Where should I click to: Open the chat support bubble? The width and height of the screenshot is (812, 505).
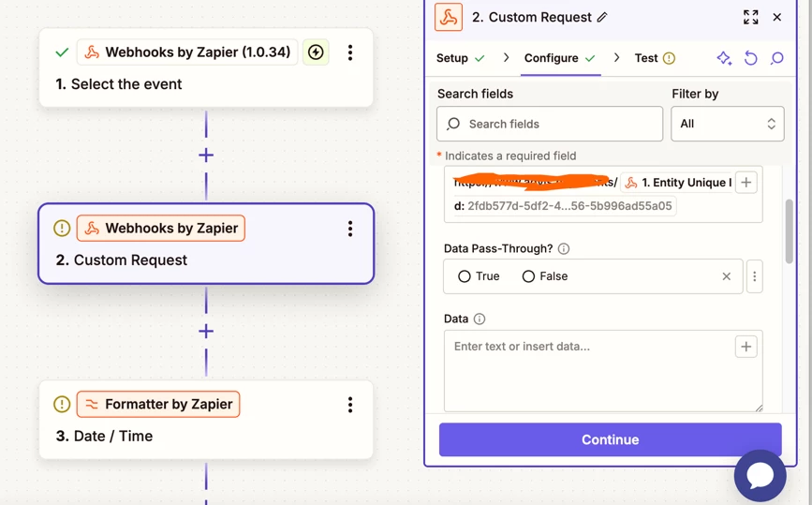[x=760, y=475]
